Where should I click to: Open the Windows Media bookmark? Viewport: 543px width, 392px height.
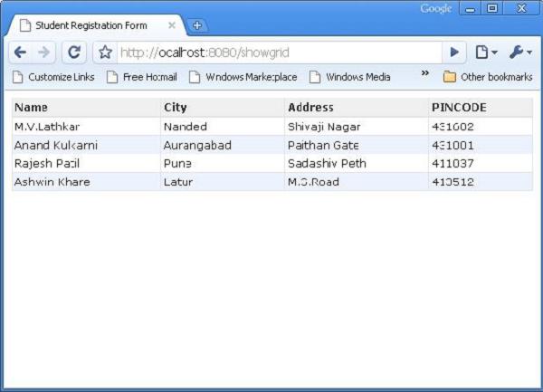click(x=349, y=77)
